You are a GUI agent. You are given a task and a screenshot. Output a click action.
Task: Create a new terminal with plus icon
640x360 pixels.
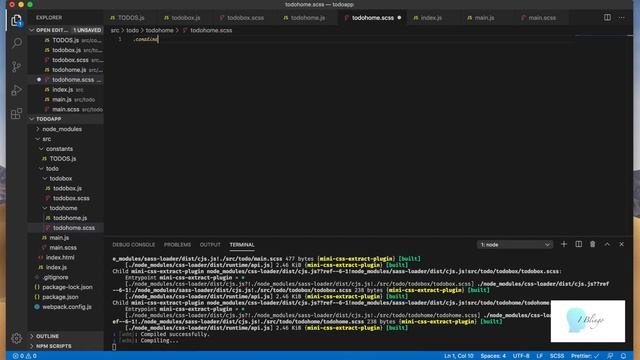click(564, 244)
